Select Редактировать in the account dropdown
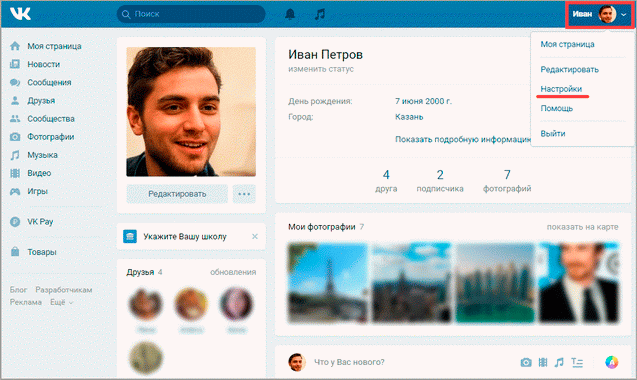The height and width of the screenshot is (380, 637). click(x=569, y=69)
